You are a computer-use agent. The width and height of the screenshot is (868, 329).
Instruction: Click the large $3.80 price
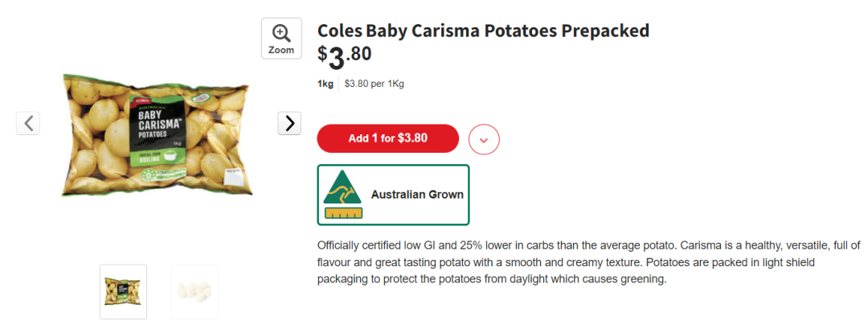[x=344, y=58]
